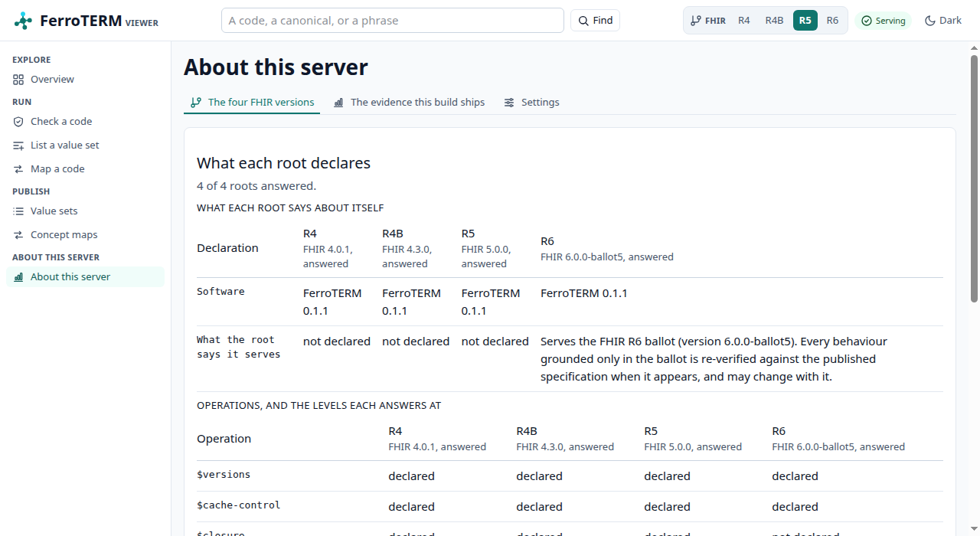Click the What the root says it serves label
Image resolution: width=980 pixels, height=536 pixels.
coord(239,347)
